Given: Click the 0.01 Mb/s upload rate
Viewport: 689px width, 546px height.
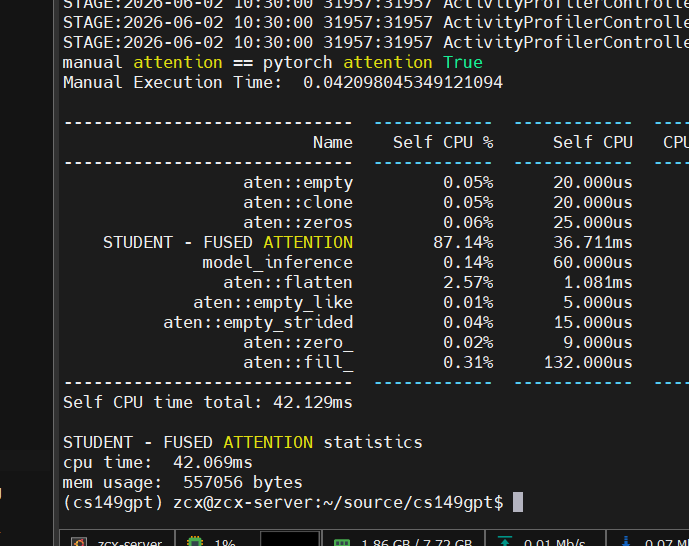Looking at the screenshot, I should [554, 542].
